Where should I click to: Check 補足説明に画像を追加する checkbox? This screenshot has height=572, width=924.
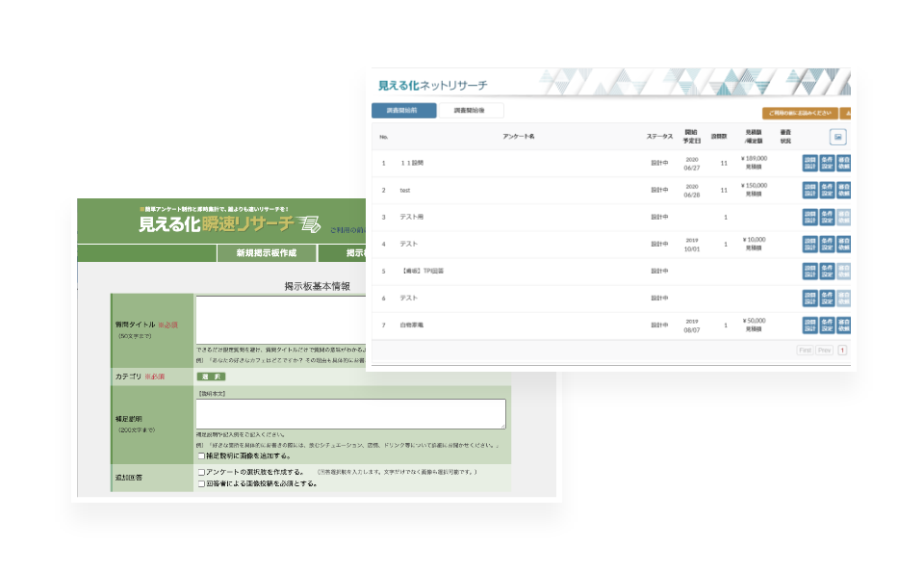coord(201,455)
